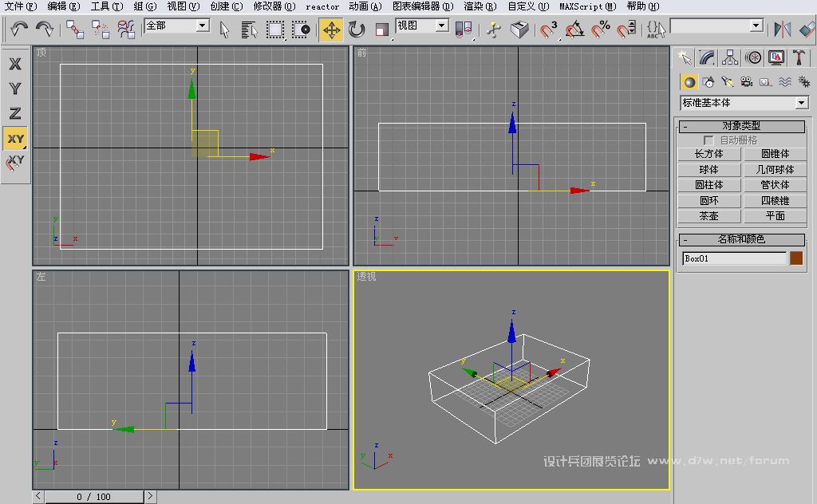Click the 茶壶 teapot button

tap(709, 216)
